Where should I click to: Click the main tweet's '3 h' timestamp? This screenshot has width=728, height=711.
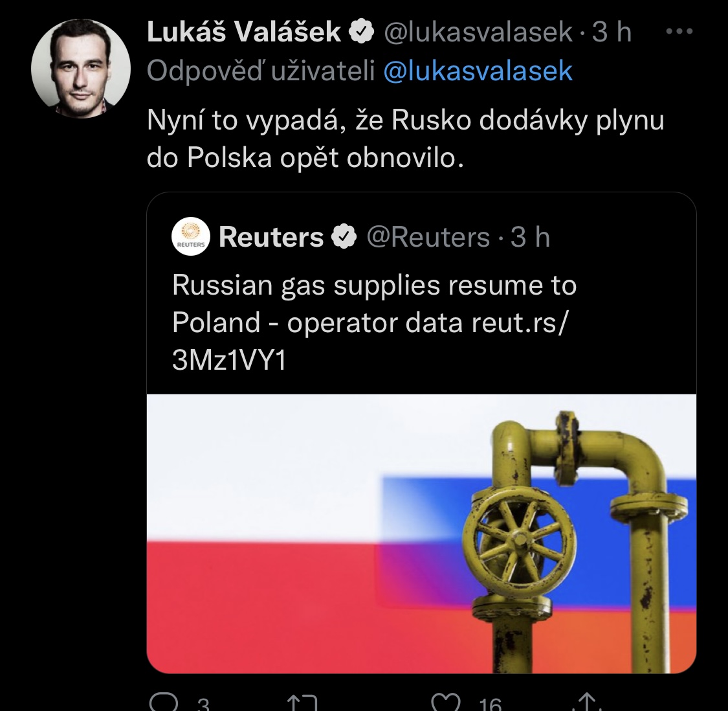(x=612, y=32)
